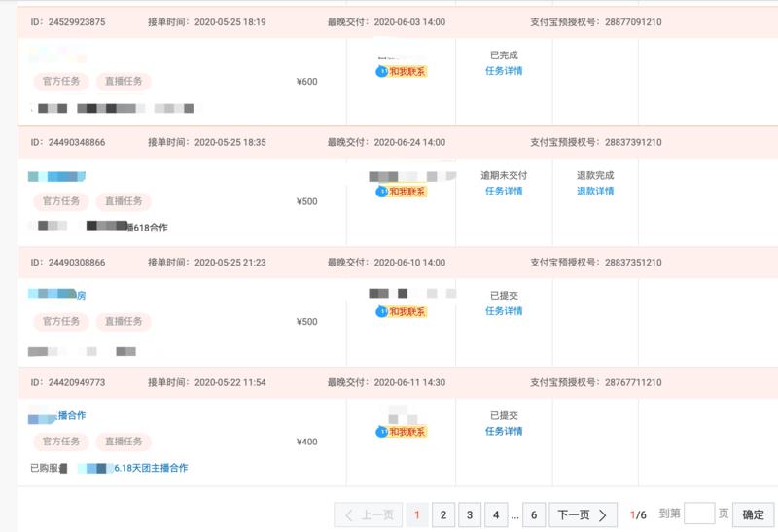This screenshot has width=778, height=532.
Task: Open 退款详情 under 退款完成
Action: (595, 191)
